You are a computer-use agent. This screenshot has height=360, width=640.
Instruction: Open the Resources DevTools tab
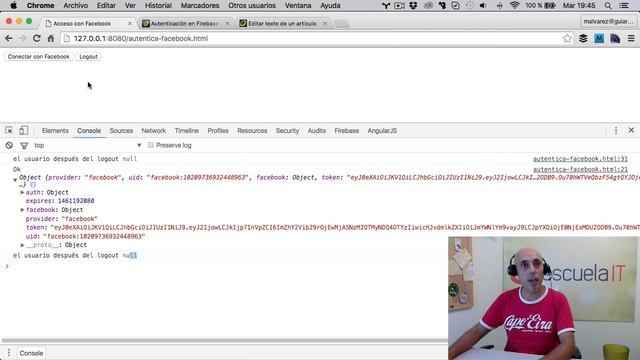[x=252, y=131]
